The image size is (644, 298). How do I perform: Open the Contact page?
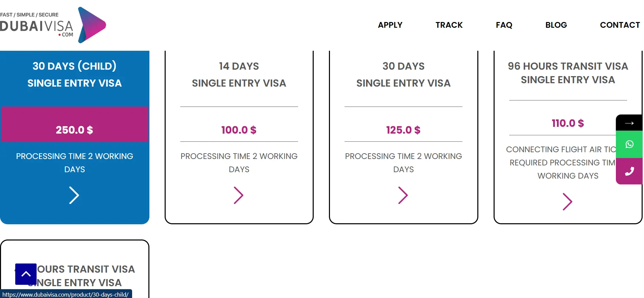click(620, 25)
